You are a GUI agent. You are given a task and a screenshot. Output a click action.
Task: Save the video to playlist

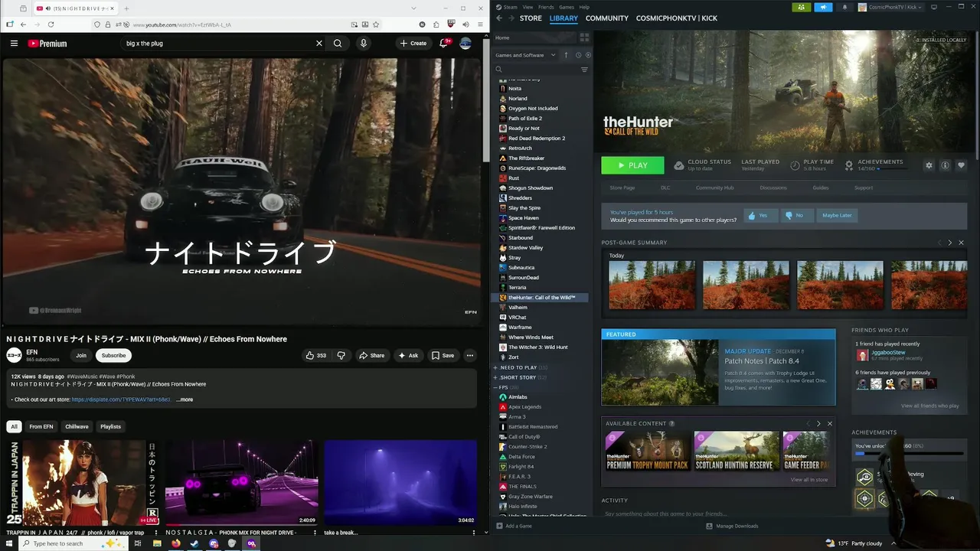coord(443,355)
